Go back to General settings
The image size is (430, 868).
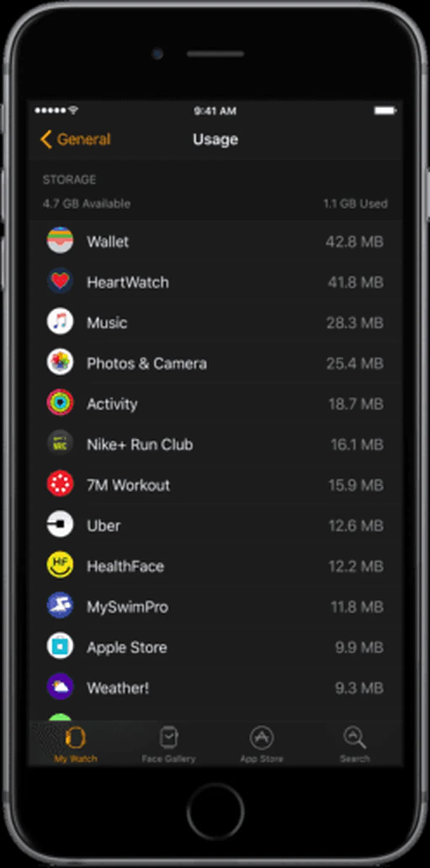point(76,139)
